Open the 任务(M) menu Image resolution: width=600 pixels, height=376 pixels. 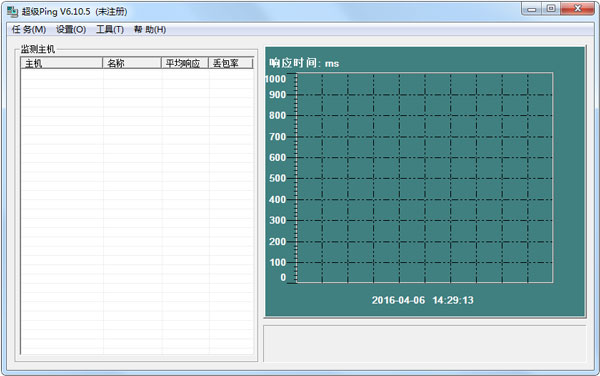pos(29,29)
